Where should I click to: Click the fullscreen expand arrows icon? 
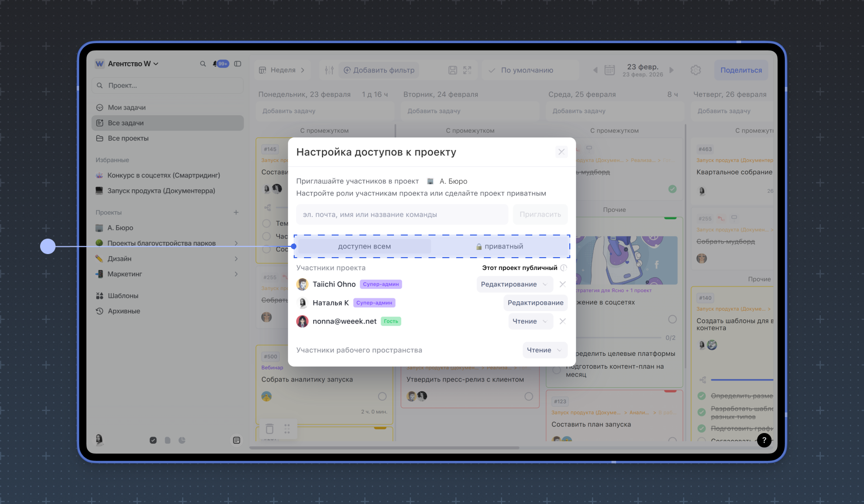click(x=467, y=70)
